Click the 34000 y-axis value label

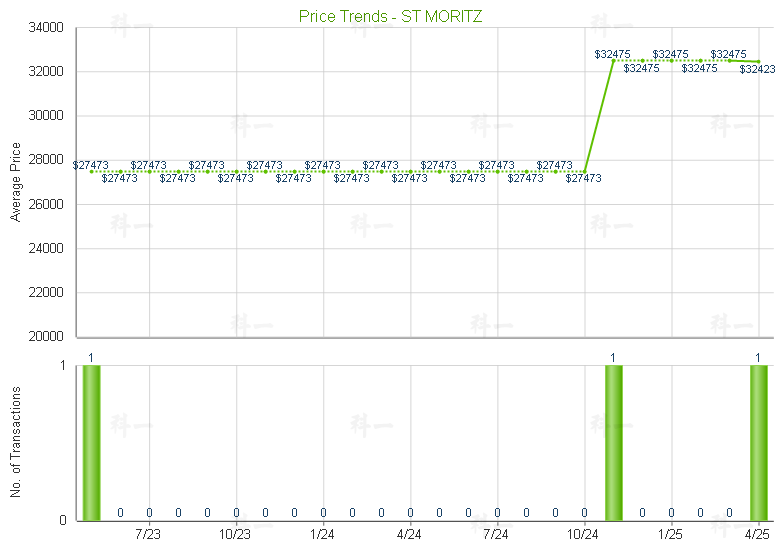46,28
